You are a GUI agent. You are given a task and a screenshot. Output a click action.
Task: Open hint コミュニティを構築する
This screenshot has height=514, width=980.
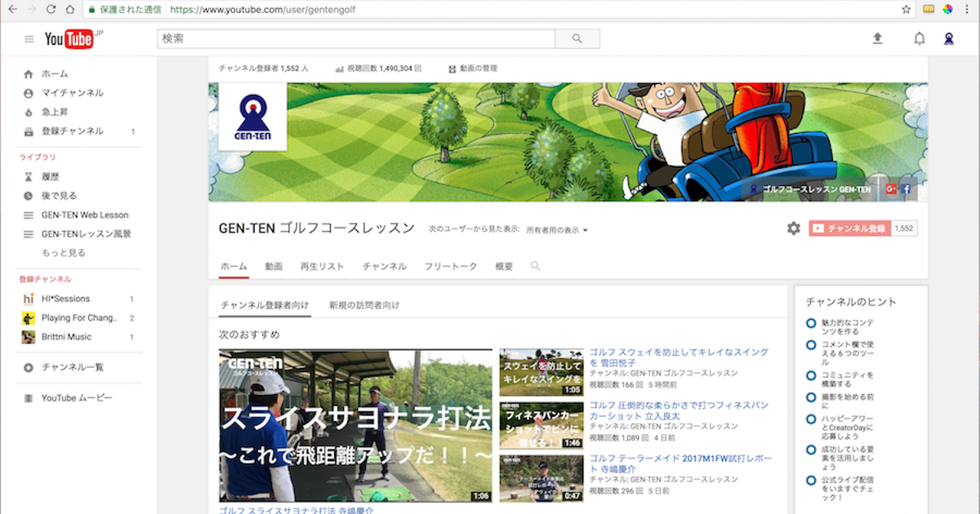(848, 380)
